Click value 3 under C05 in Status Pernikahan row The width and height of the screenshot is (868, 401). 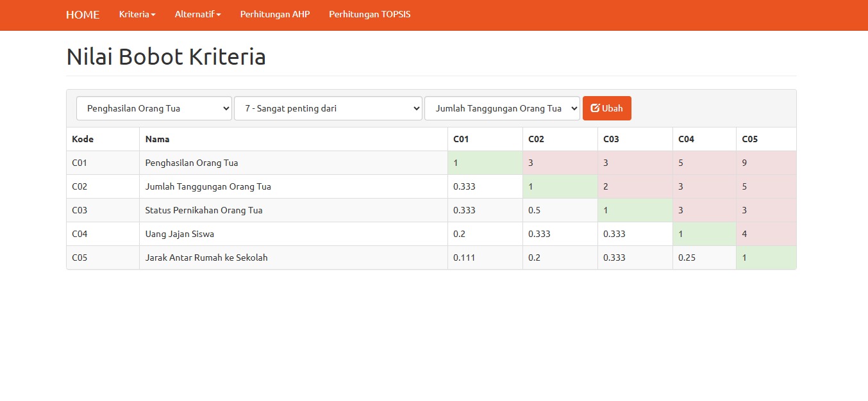[766, 210]
